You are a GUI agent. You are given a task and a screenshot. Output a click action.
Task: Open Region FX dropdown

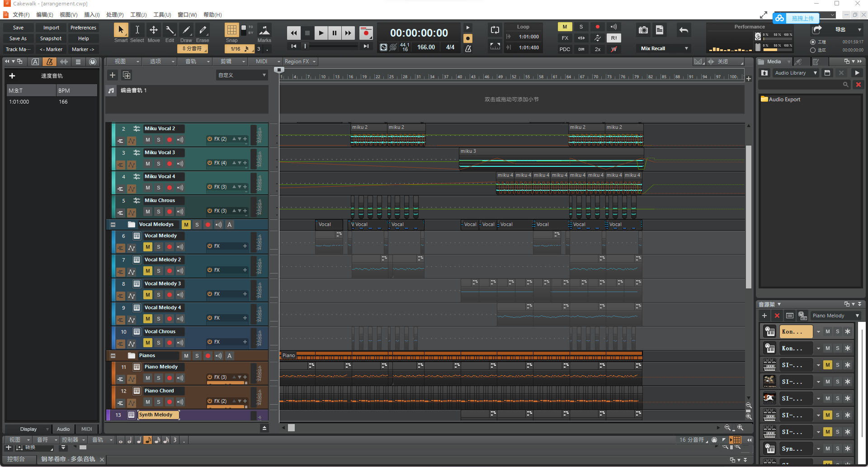click(x=300, y=61)
